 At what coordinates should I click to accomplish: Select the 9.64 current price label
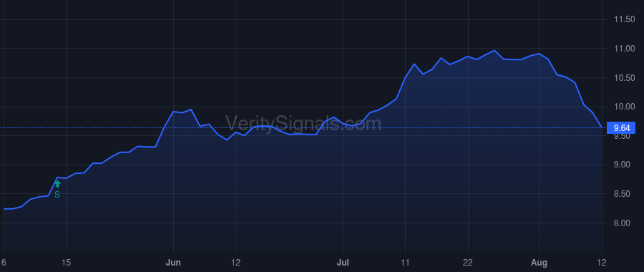621,128
